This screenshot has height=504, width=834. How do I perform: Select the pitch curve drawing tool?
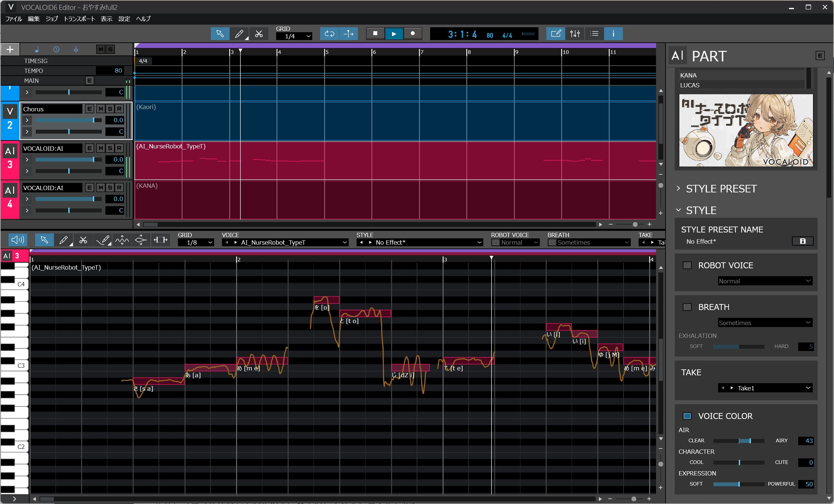pos(103,240)
